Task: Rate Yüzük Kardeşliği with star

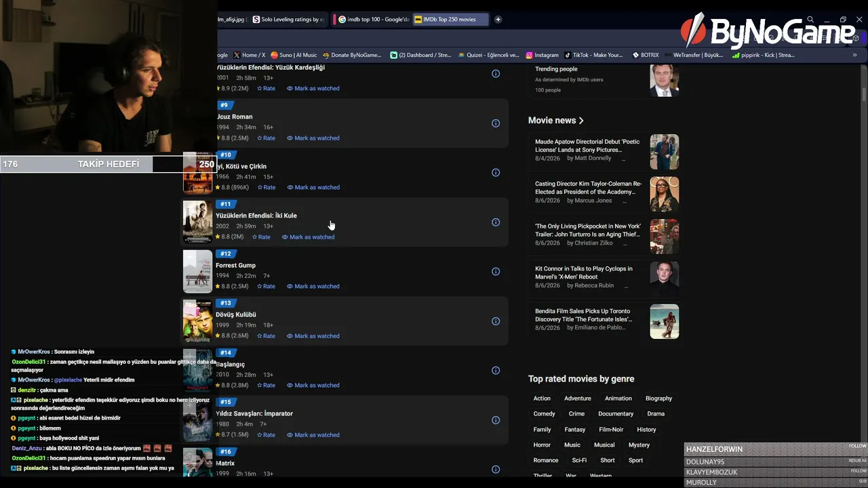Action: (x=266, y=89)
